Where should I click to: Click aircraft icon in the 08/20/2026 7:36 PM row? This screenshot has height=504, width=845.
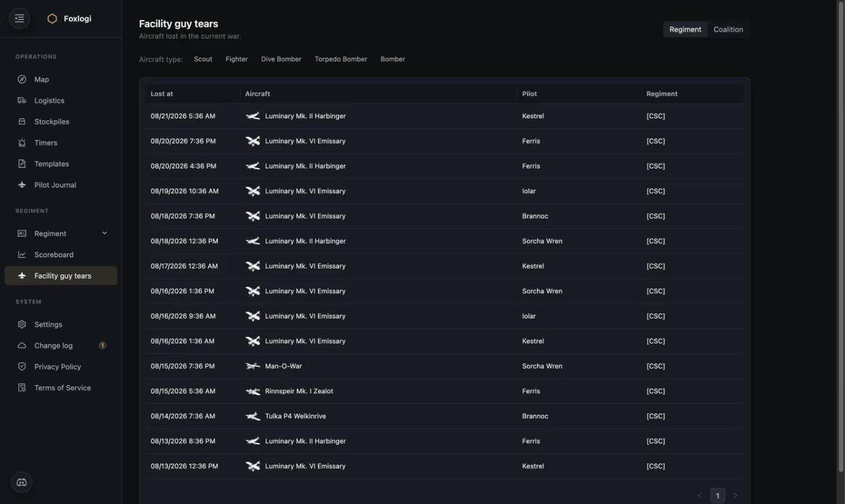pos(253,141)
